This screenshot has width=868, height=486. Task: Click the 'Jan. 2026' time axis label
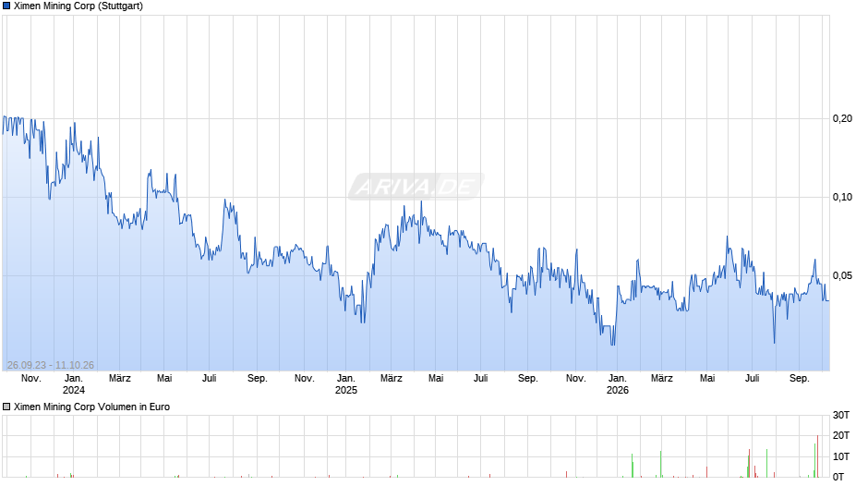pos(617,384)
